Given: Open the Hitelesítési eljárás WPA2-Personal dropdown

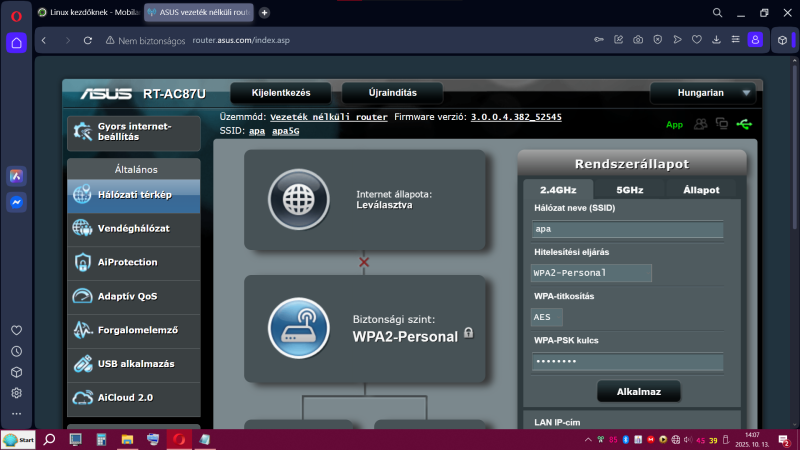Looking at the screenshot, I should pyautogui.click(x=591, y=273).
